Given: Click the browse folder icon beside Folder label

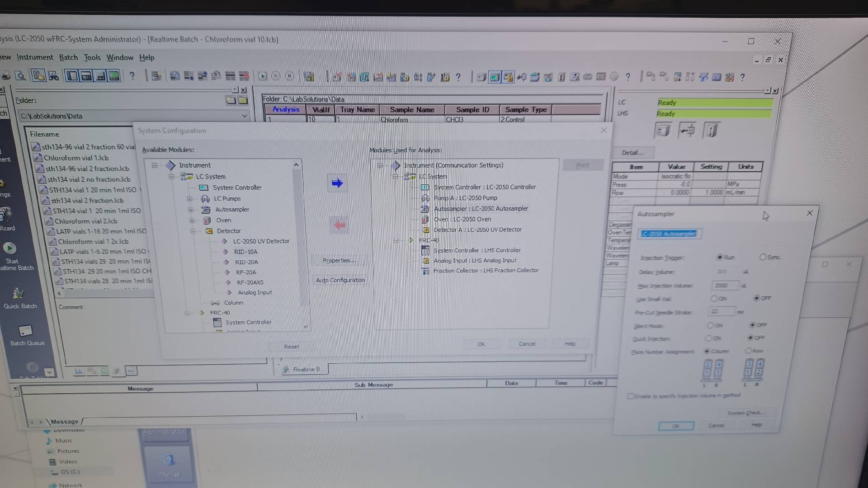Looking at the screenshot, I should (243, 100).
